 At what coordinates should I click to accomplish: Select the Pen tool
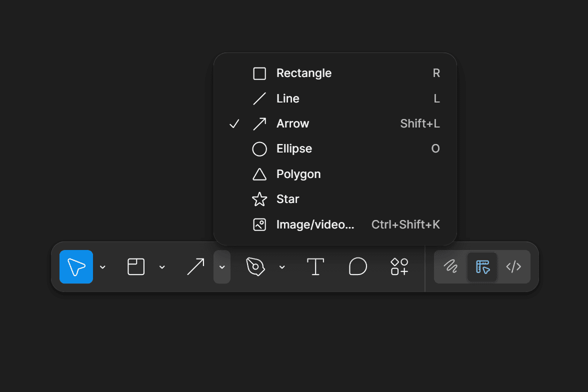[256, 266]
